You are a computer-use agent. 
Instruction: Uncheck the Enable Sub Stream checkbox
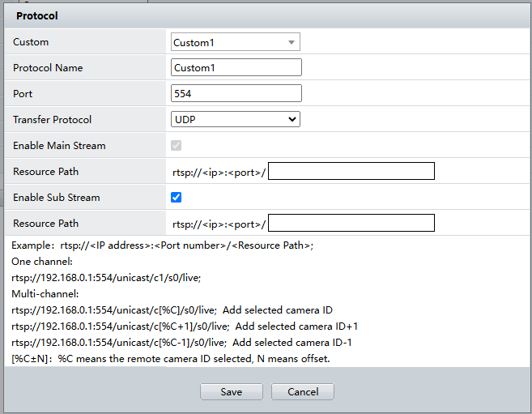177,197
